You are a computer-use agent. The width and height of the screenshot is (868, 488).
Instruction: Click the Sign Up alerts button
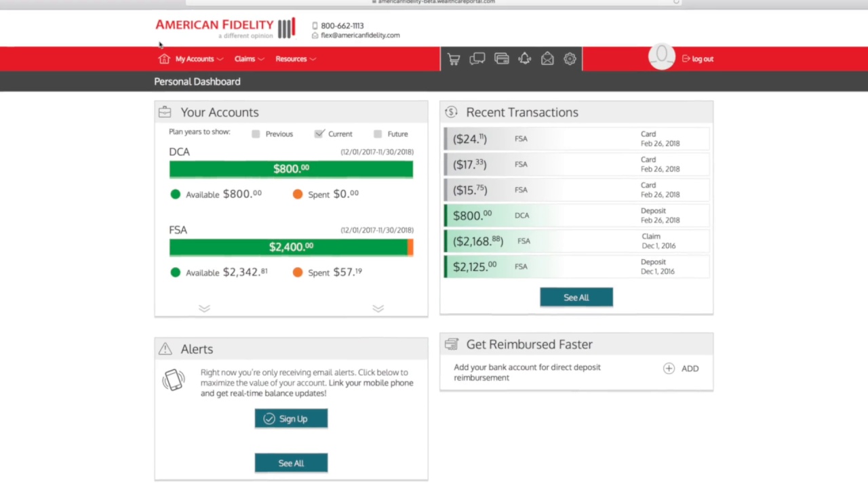291,419
